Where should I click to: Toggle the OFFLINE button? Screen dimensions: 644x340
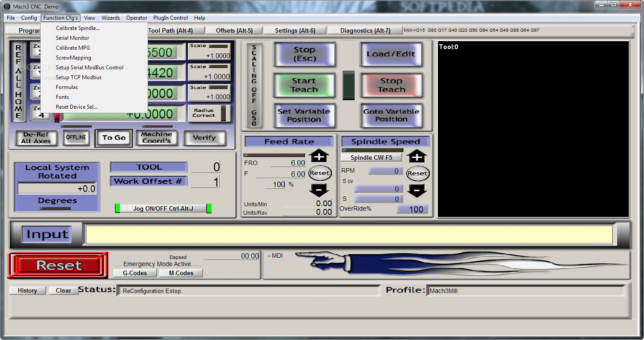coord(76,137)
